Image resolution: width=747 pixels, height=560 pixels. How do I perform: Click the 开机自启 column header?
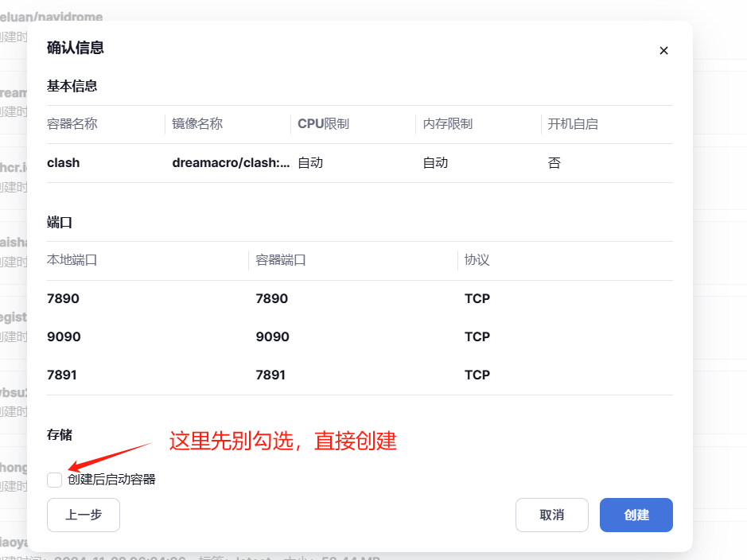[573, 124]
